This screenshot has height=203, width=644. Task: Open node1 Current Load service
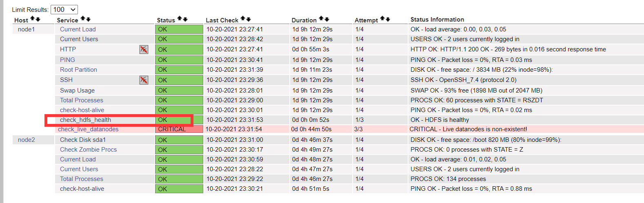[78, 29]
